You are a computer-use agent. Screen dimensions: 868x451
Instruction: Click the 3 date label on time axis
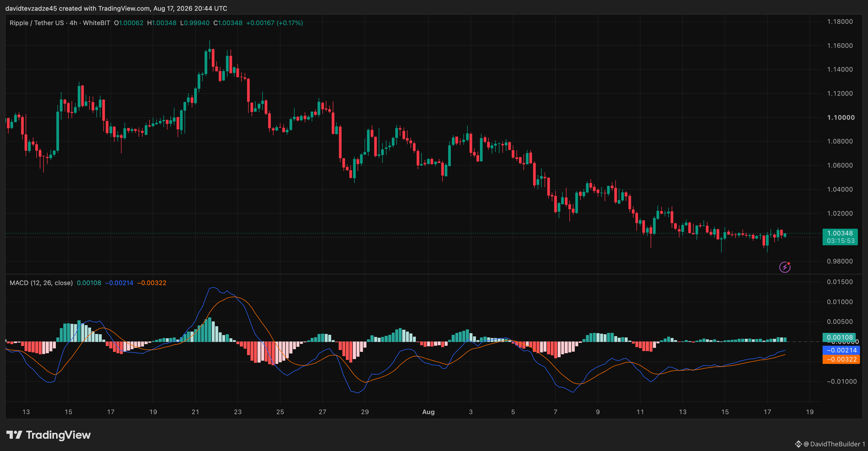471,412
